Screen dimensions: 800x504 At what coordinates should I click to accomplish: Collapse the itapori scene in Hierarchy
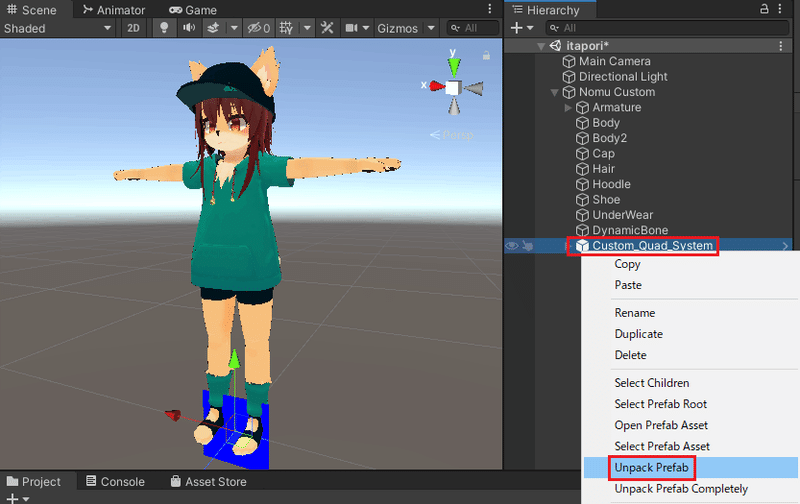point(541,46)
